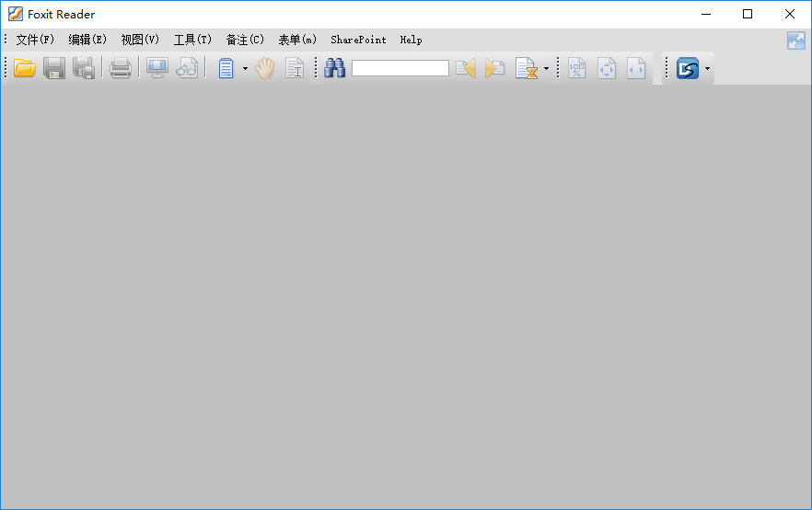The width and height of the screenshot is (812, 510).
Task: Open the dropdown next to S logo
Action: [707, 68]
